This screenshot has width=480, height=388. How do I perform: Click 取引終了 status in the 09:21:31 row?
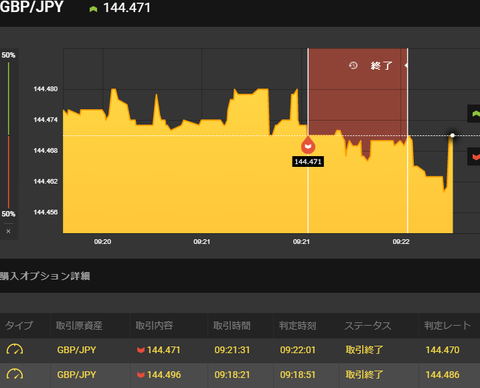[364, 350]
